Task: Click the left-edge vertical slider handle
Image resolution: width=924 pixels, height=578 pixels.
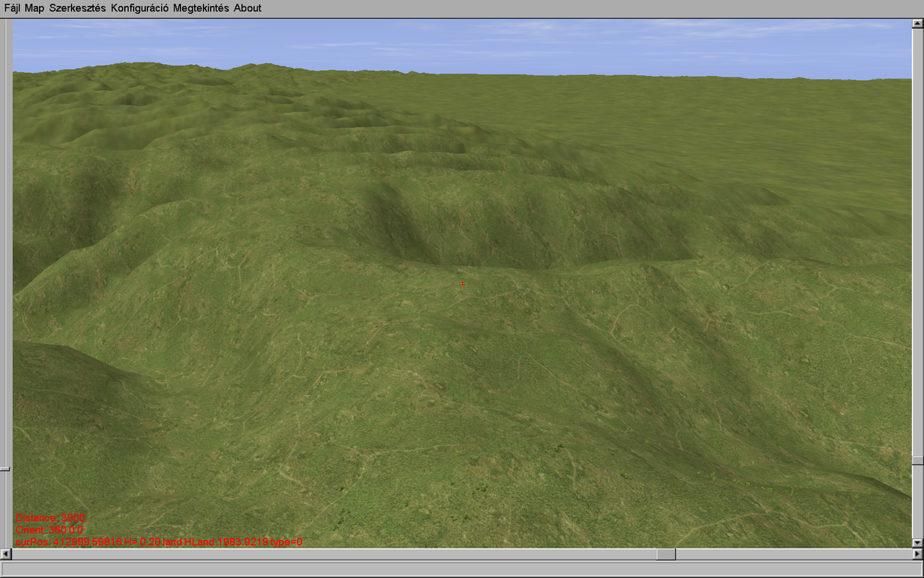Action: (5, 468)
